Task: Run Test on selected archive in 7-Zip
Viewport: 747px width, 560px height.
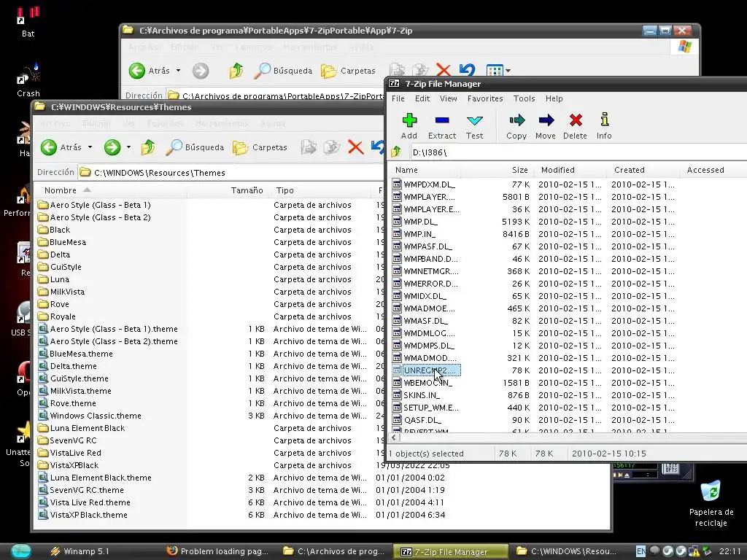Action: click(474, 126)
